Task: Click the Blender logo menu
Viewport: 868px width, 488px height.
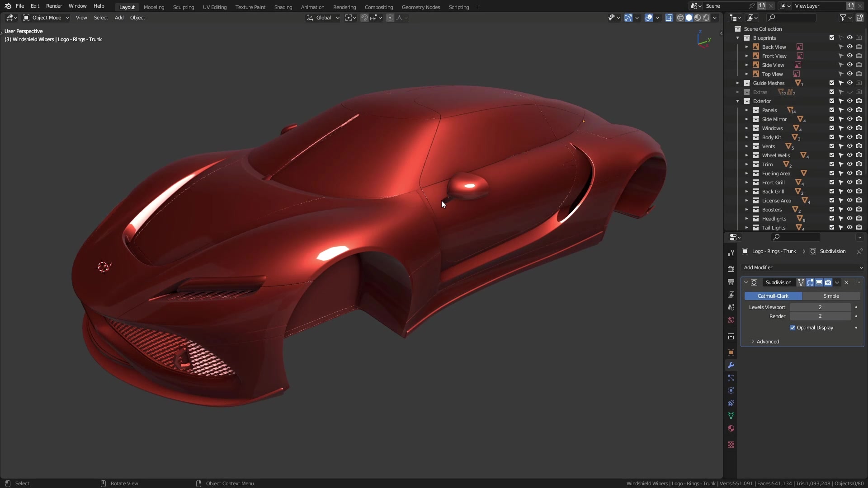Action: coord(8,6)
